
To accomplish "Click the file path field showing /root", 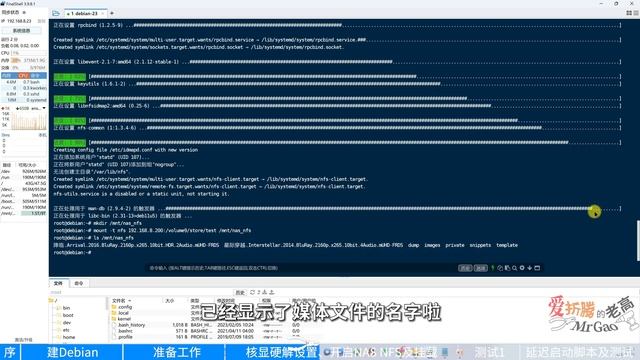I will pyautogui.click(x=141, y=292).
